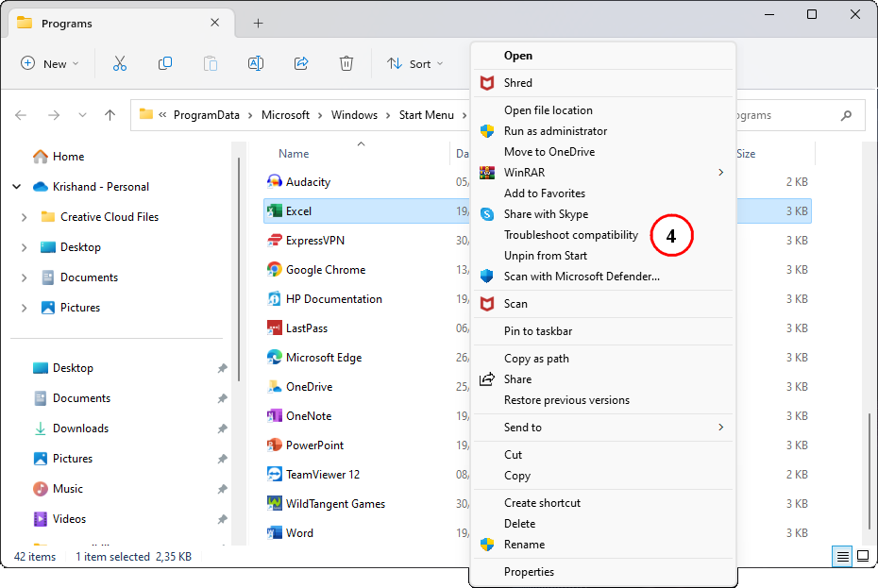Click the Share icon in toolbar
878x588 pixels.
click(x=301, y=63)
